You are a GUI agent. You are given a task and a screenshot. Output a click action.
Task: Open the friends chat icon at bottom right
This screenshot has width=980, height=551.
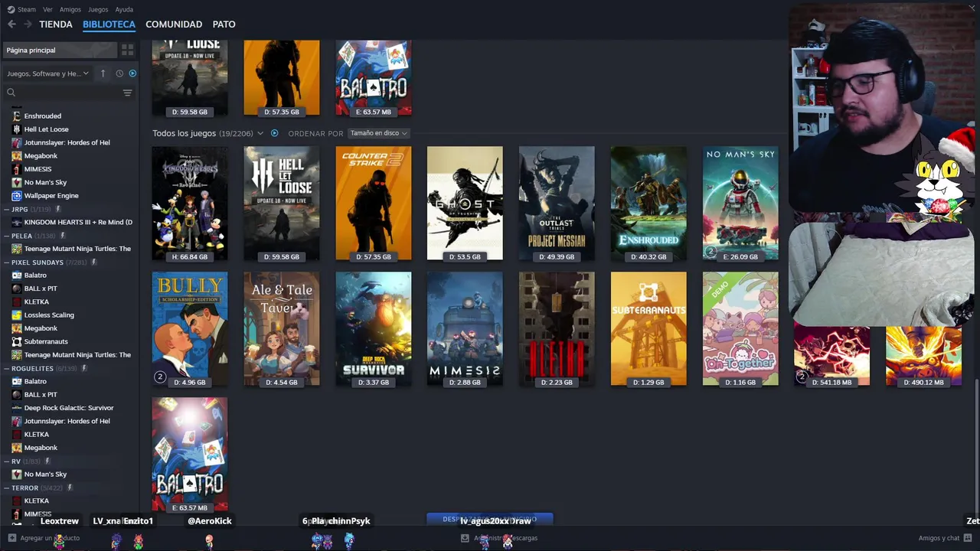[x=968, y=538]
